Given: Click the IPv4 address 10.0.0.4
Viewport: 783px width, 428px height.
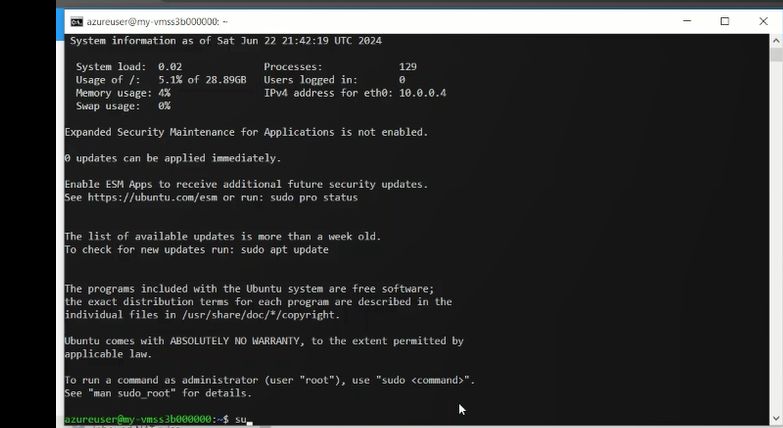Looking at the screenshot, I should (x=422, y=93).
